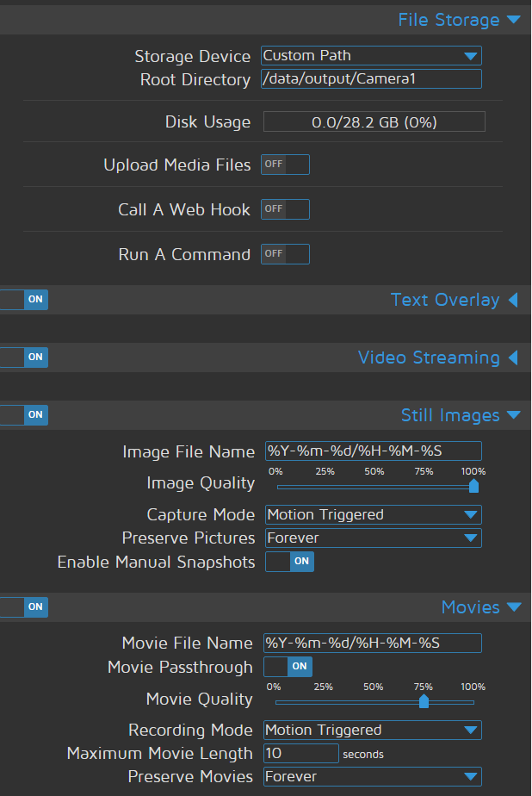Click the Root Directory path field

[371, 79]
